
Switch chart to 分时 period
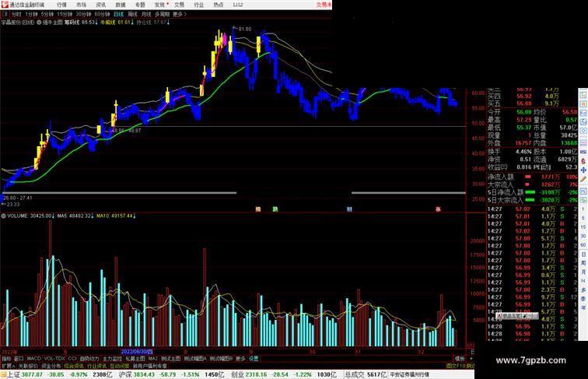click(x=16, y=14)
